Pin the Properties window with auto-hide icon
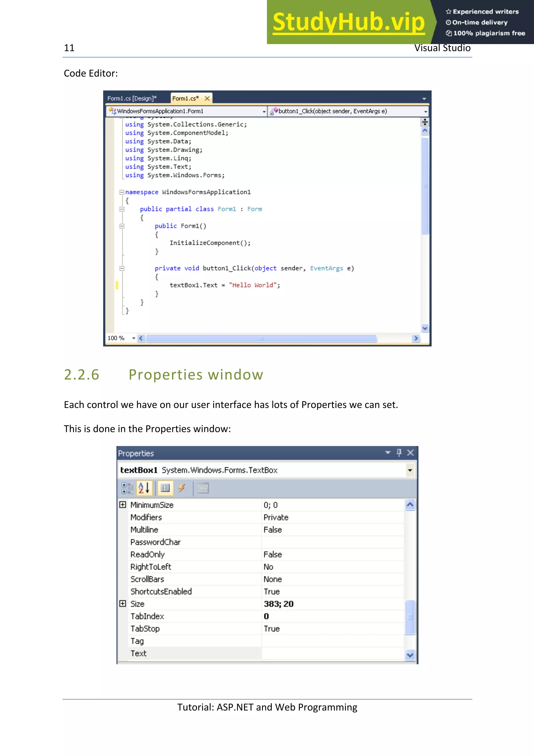The height and width of the screenshot is (756, 534). 399,453
